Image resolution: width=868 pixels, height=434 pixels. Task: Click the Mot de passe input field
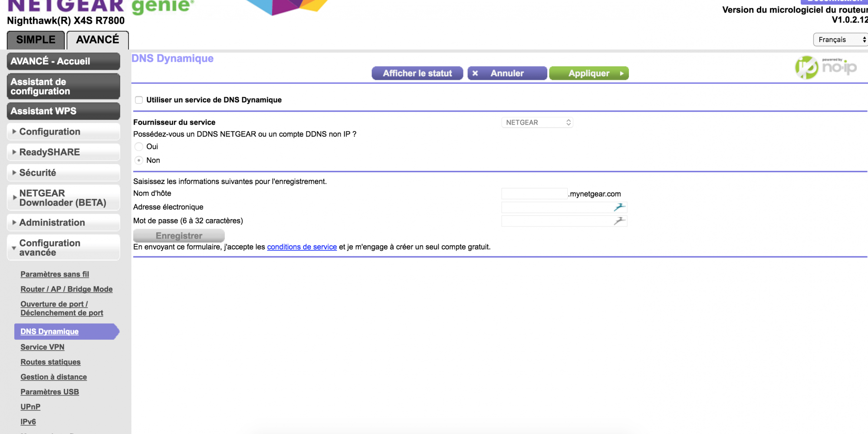tap(564, 221)
